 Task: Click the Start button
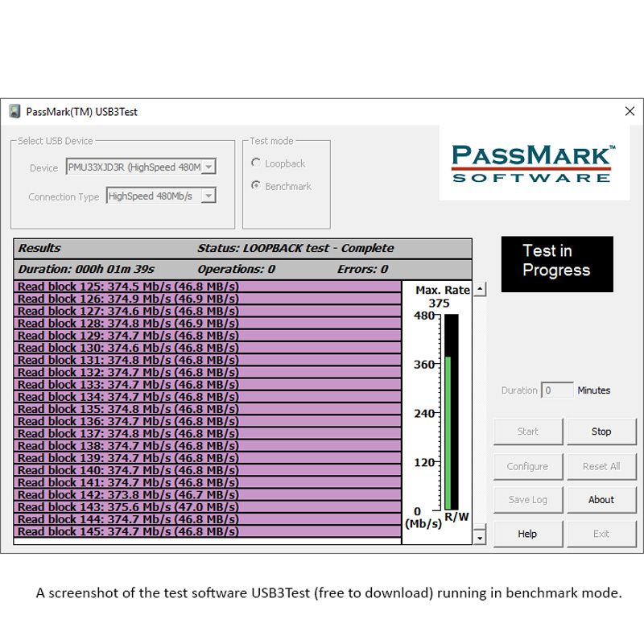click(x=528, y=431)
